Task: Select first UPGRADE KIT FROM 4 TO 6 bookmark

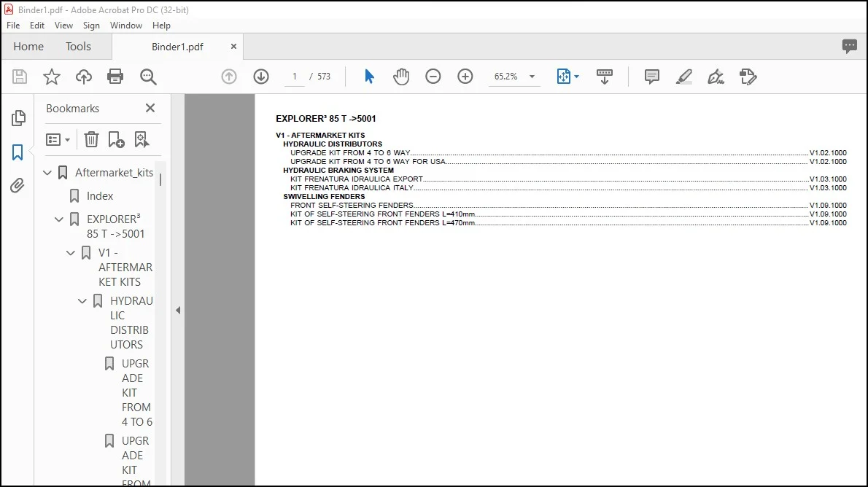Action: coord(136,393)
